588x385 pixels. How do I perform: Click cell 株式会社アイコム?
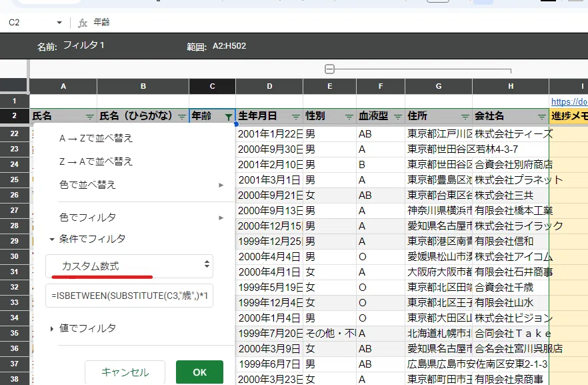coord(511,257)
